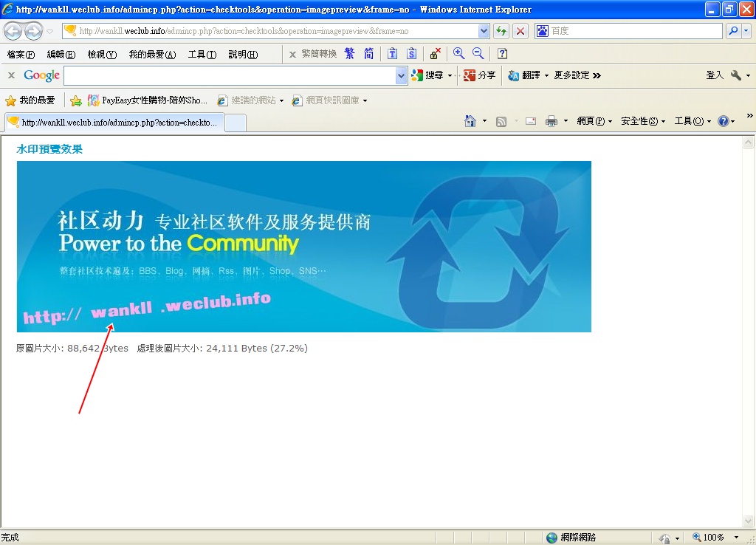Open the 我的最愛(A) menu
The height and width of the screenshot is (545, 756).
(x=152, y=55)
